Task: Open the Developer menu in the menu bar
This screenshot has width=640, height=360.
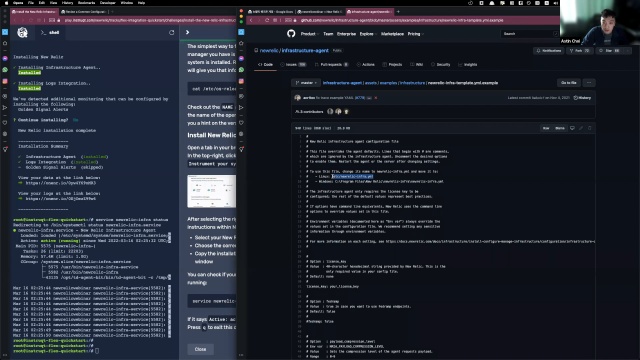Action: pos(107,3)
